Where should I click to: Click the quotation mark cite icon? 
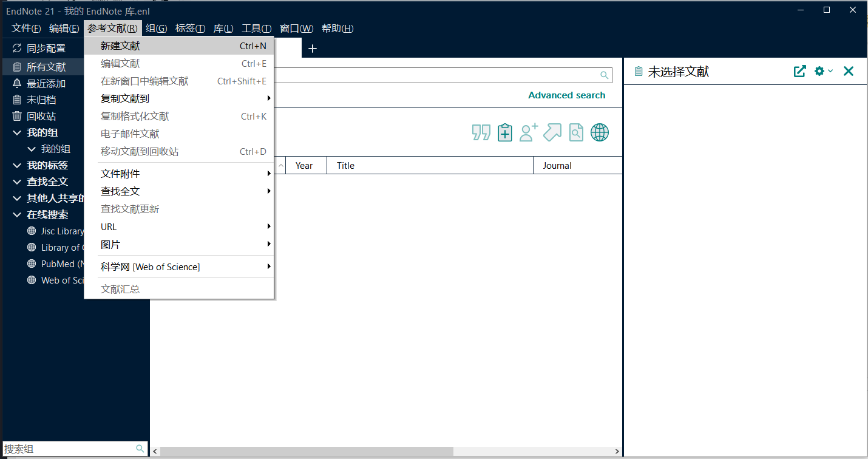pyautogui.click(x=481, y=132)
